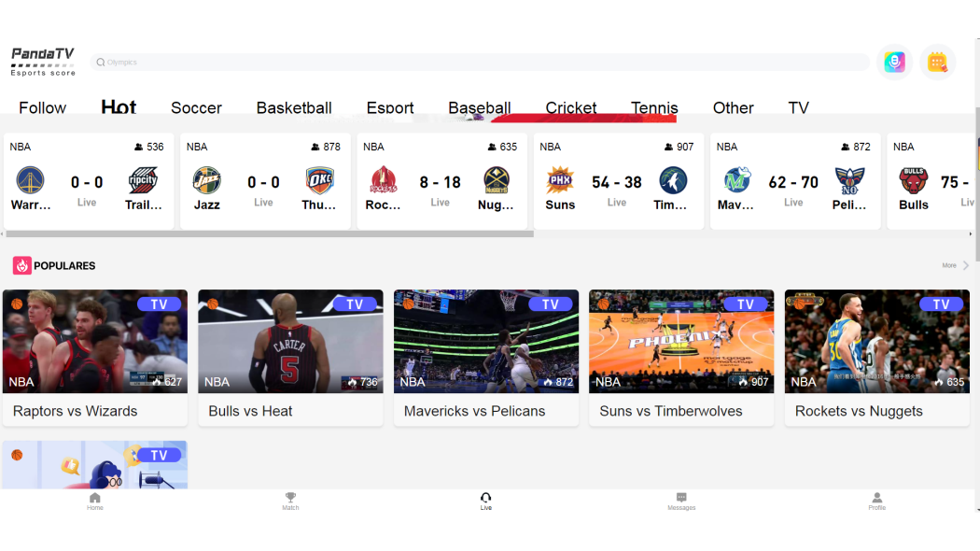Open the Raptors vs Wizards stream thumbnail
This screenshot has height=551, width=980.
click(x=95, y=342)
